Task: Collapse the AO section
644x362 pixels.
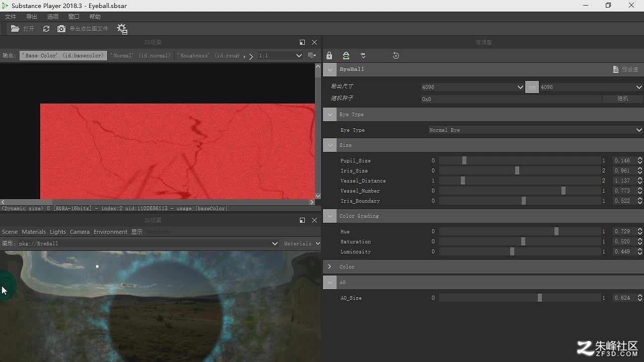Action: tap(330, 283)
